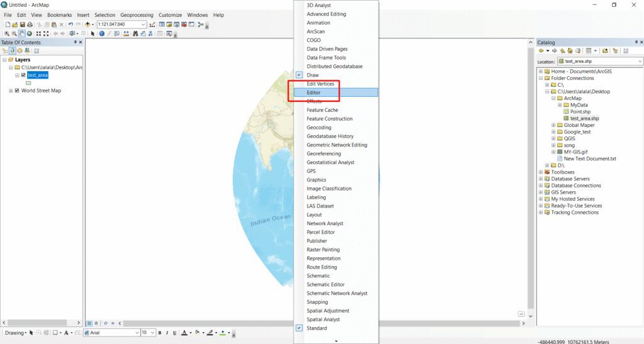Expand the Toolboxes node
This screenshot has height=344, width=644.
click(x=541, y=172)
